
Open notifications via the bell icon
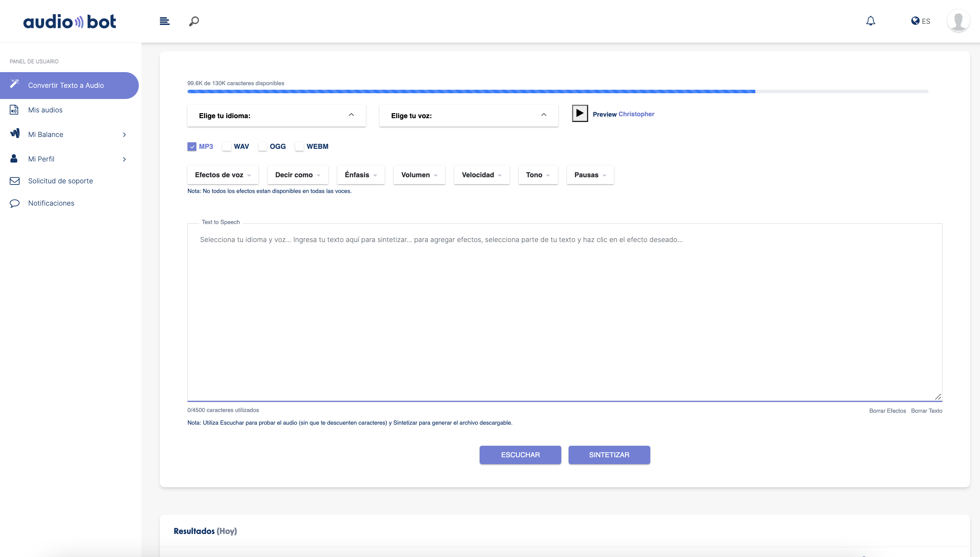(x=870, y=21)
